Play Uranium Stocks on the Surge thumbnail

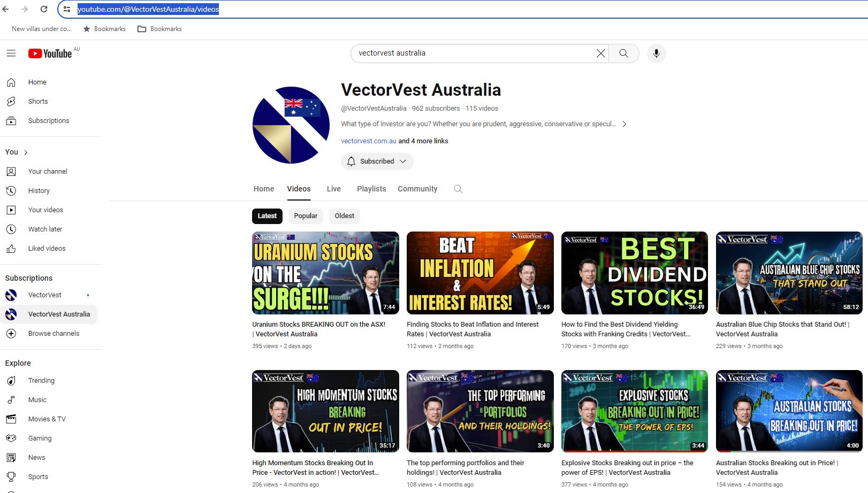click(325, 273)
